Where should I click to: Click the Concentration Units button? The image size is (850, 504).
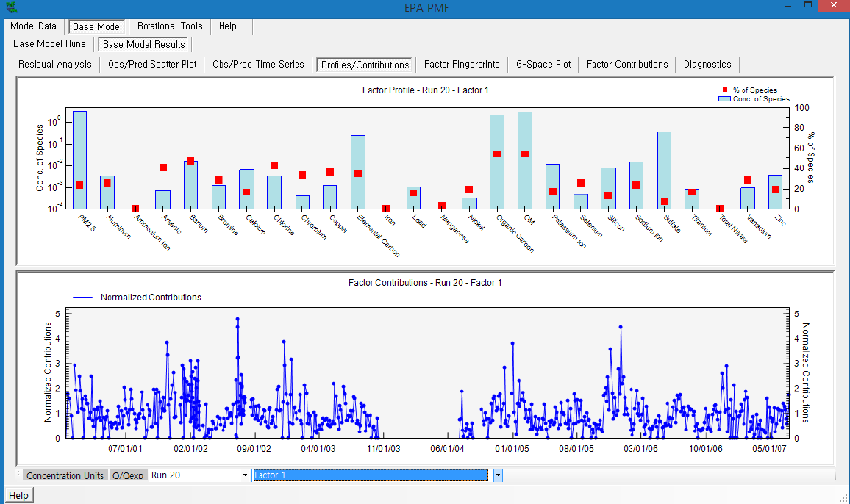(65, 475)
